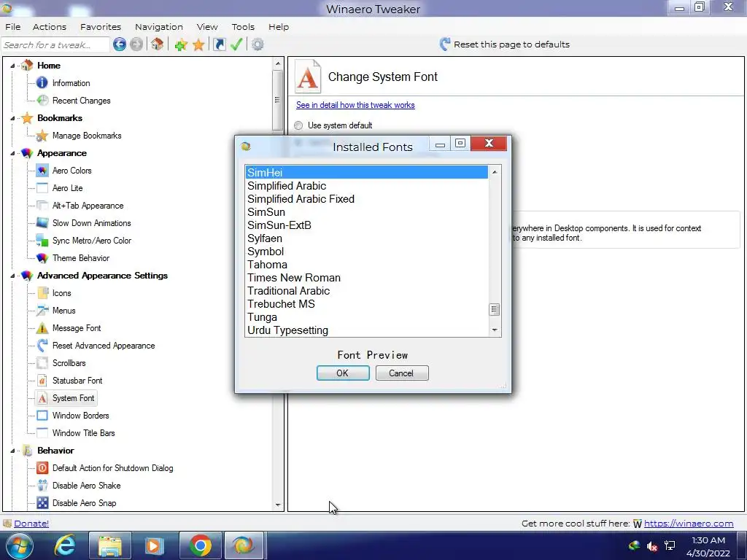The image size is (747, 560).
Task: Click the Donate! link
Action: [31, 524]
